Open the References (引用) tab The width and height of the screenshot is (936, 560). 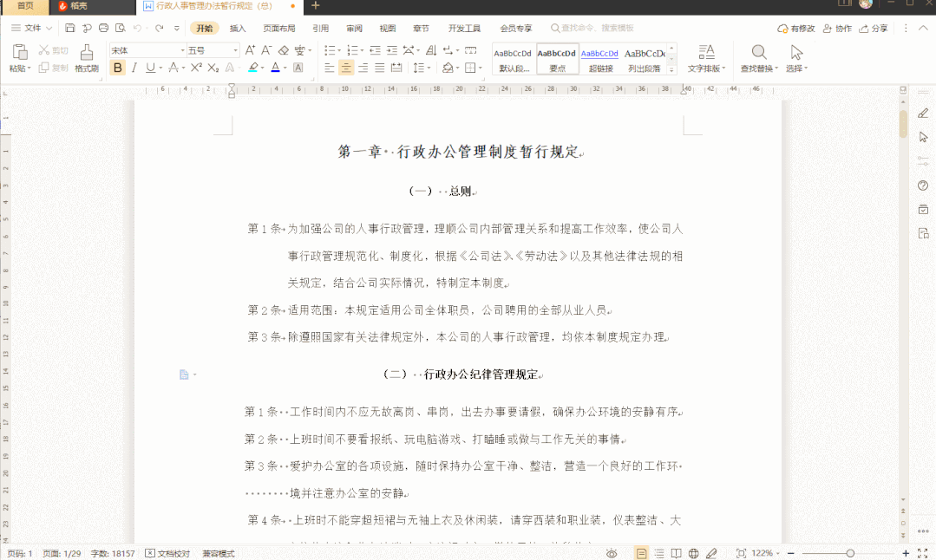click(321, 28)
